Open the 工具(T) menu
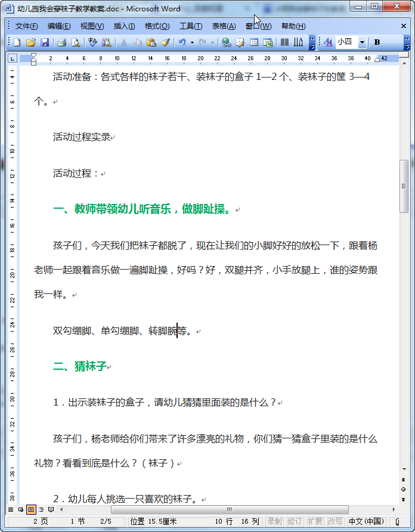 (x=191, y=26)
